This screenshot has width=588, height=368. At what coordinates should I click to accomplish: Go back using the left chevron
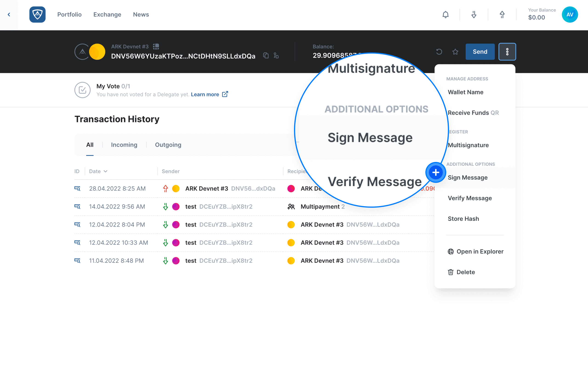coord(9,14)
